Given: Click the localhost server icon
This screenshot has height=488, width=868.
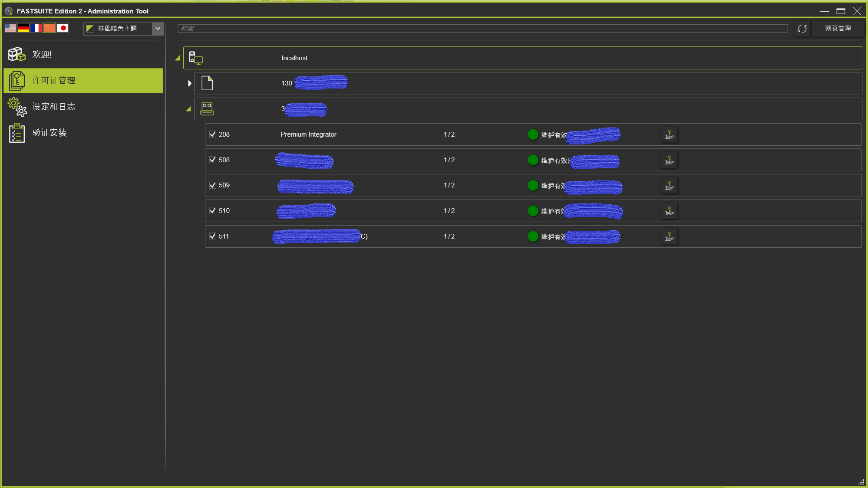Looking at the screenshot, I should coord(196,58).
